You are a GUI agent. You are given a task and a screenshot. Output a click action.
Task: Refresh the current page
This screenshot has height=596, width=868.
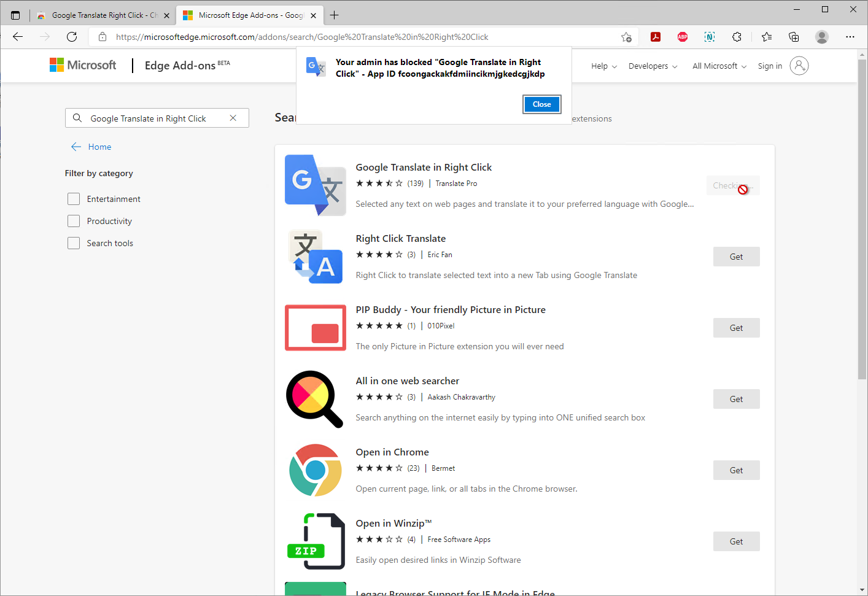pyautogui.click(x=72, y=37)
